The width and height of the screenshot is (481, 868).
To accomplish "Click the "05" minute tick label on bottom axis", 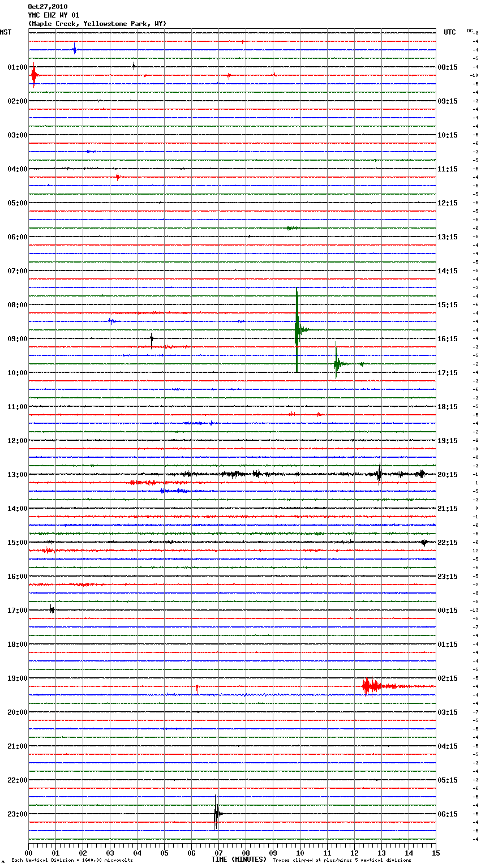I will point(164,853).
